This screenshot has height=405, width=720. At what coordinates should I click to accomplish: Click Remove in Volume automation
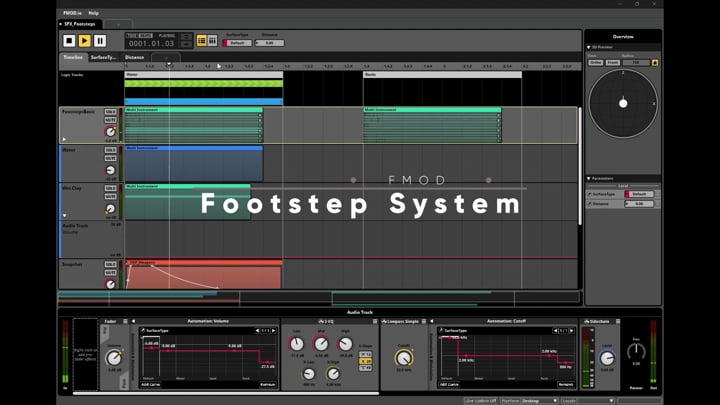click(x=268, y=384)
